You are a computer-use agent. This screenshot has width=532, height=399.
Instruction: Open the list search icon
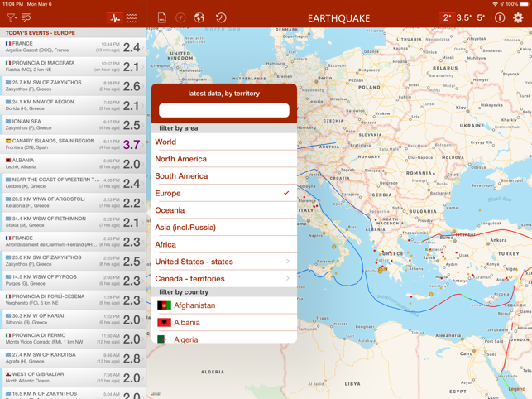[26, 17]
